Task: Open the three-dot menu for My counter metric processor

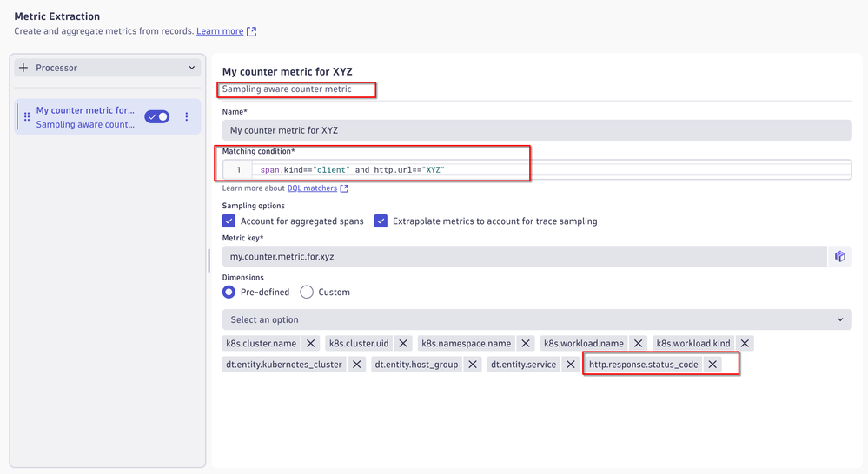Action: pyautogui.click(x=187, y=116)
